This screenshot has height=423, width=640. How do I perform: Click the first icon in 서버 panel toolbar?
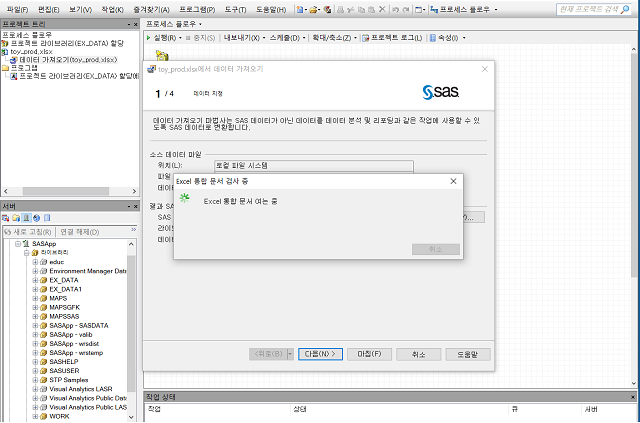6,218
